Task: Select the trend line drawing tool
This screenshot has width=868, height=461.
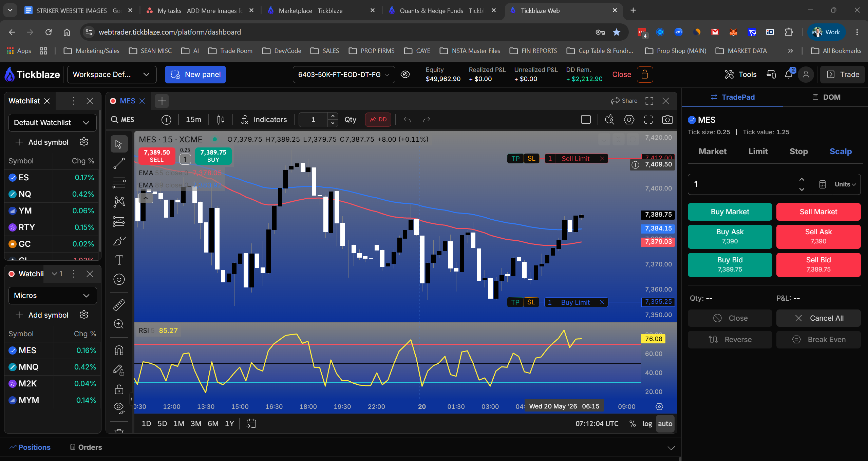Action: coord(119,163)
